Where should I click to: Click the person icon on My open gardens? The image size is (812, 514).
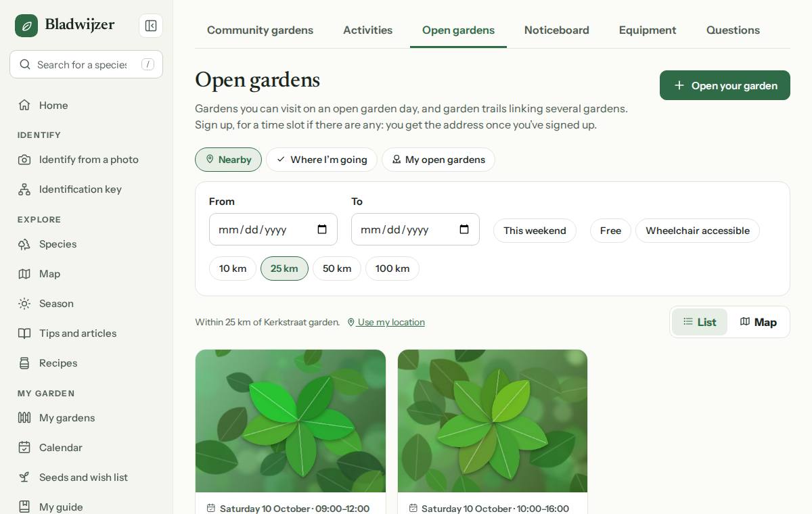point(397,159)
